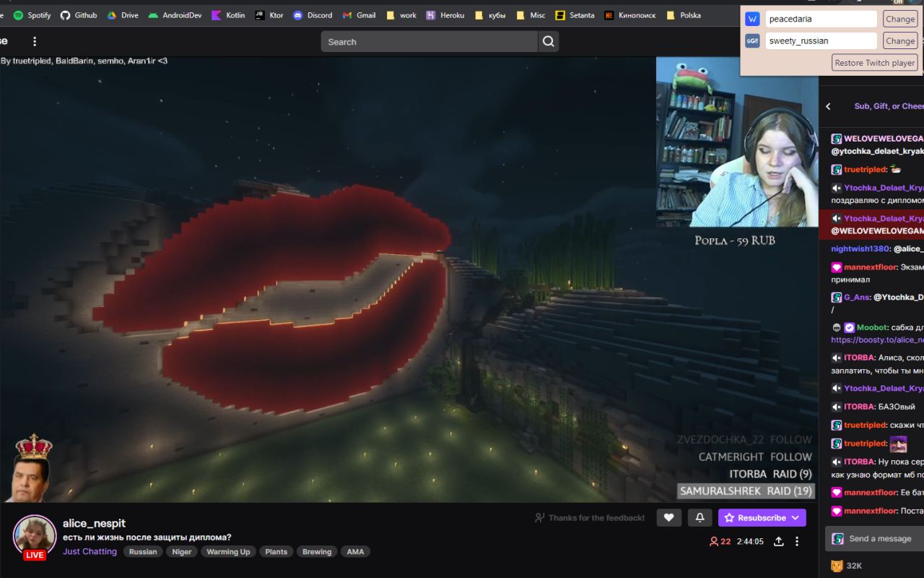Click the search magnifying glass icon
924x578 pixels.
coord(548,41)
